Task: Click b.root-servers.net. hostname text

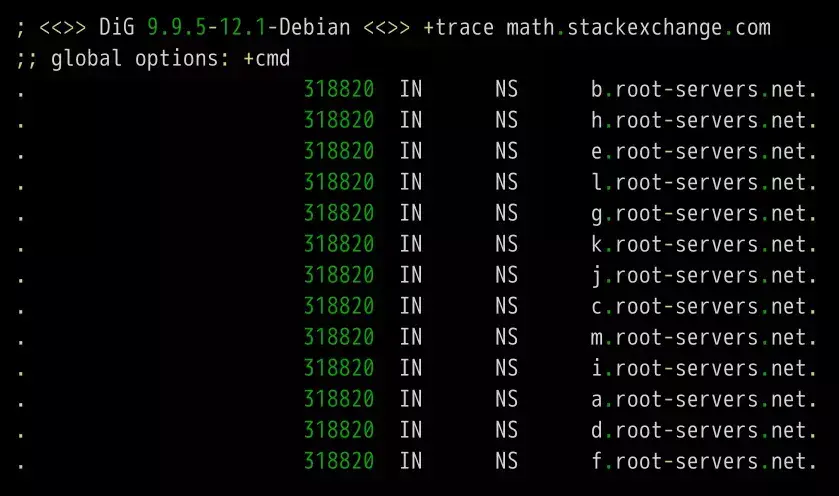Action: pyautogui.click(x=704, y=89)
